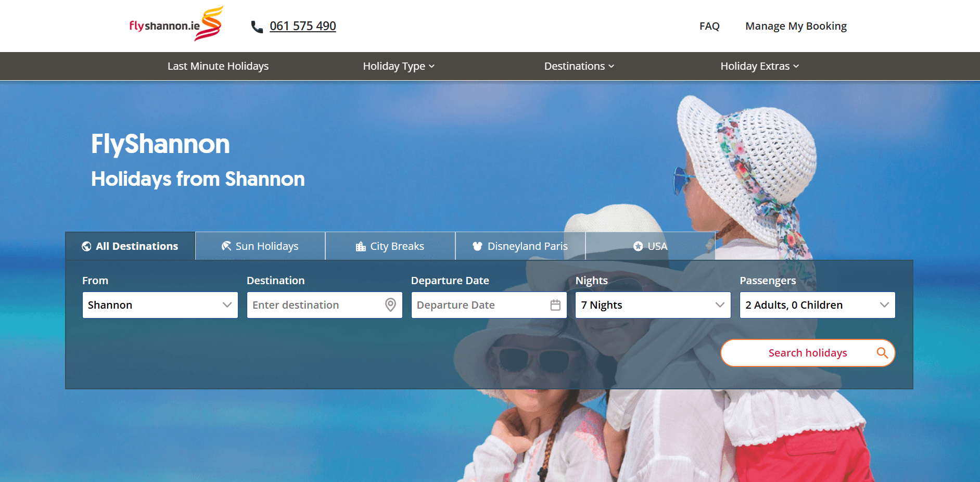Click the Passengers label

[x=768, y=281]
